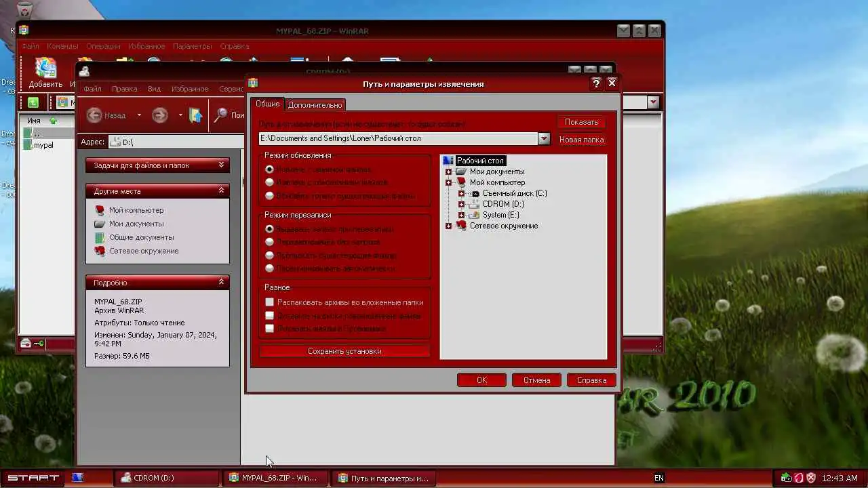The width and height of the screenshot is (868, 488).
Task: Select System (E:) in the folder tree
Action: [500, 215]
